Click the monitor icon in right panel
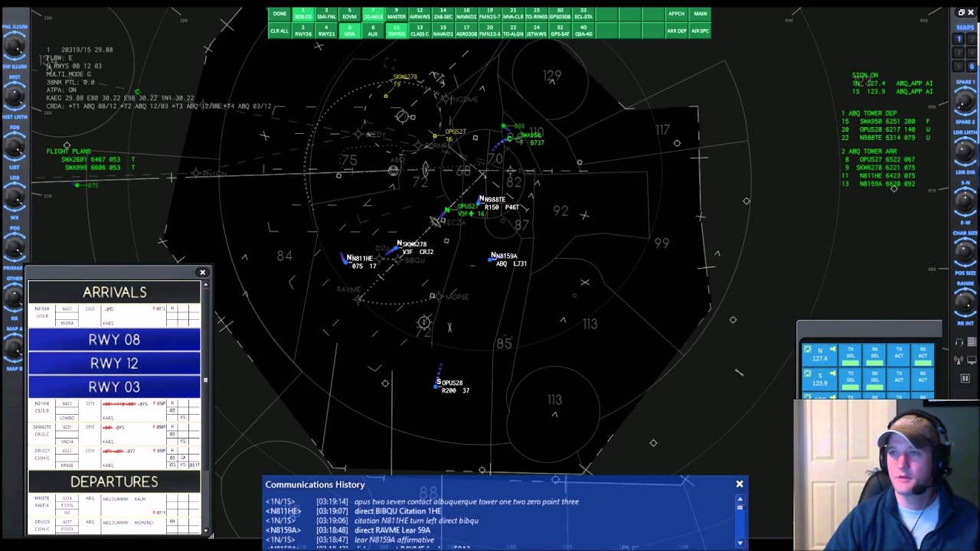 tap(972, 360)
